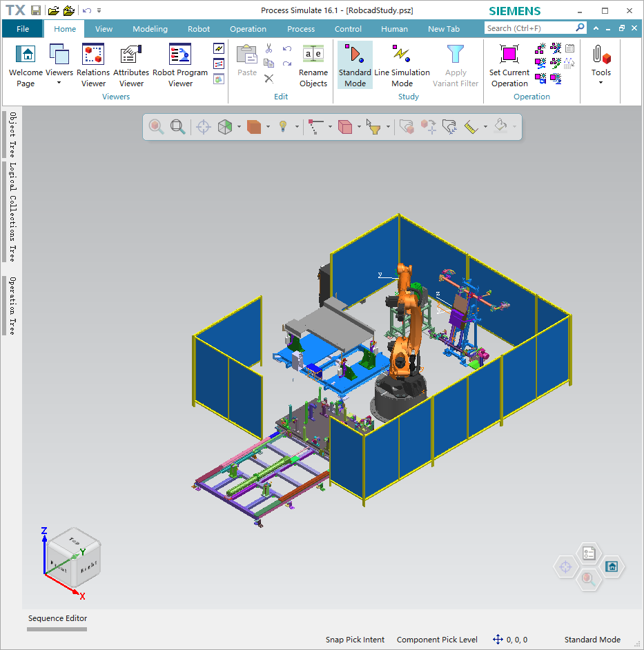
Task: Click the Rename Objects icon
Action: [x=313, y=65]
